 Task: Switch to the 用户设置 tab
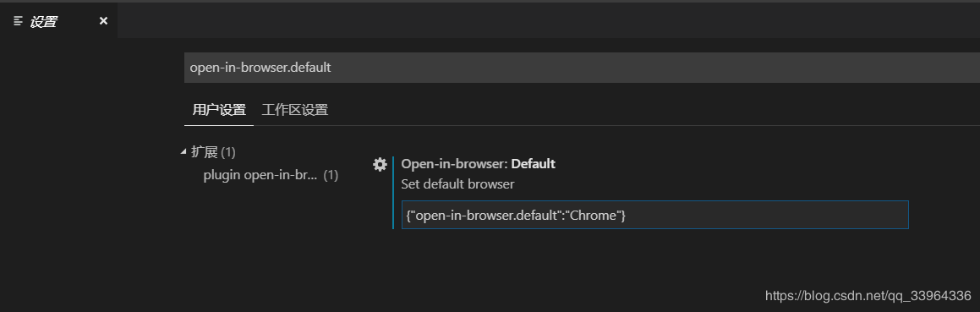(219, 110)
